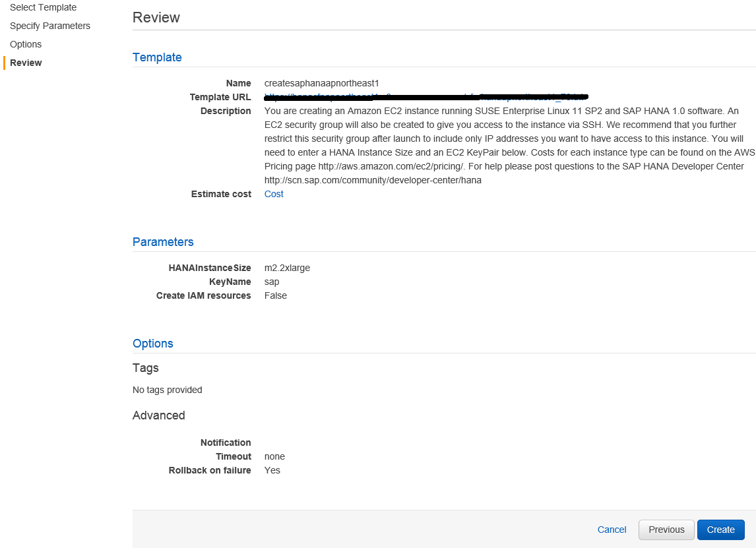The width and height of the screenshot is (756, 548).
Task: Go to the Select Template step
Action: coord(43,7)
